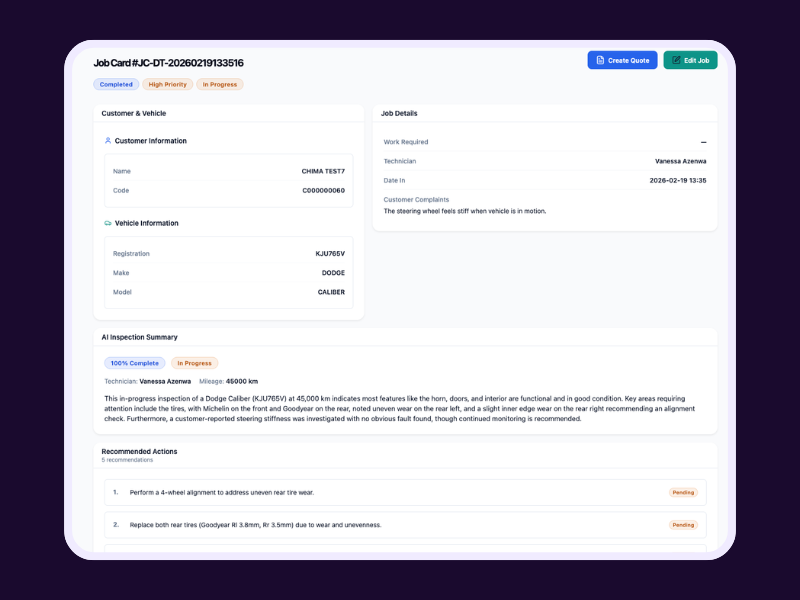Viewport: 800px width, 600px height.
Task: Click the customer code C000000060
Action: [x=323, y=190]
